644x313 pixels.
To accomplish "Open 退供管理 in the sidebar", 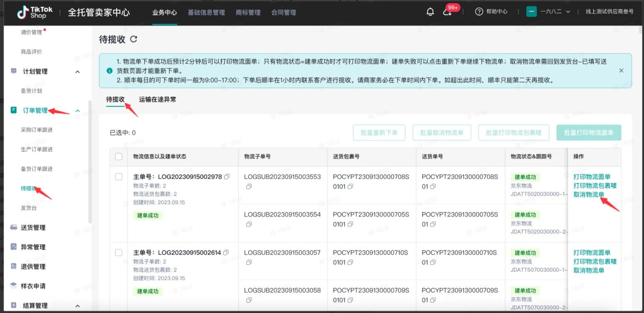I will (33, 267).
